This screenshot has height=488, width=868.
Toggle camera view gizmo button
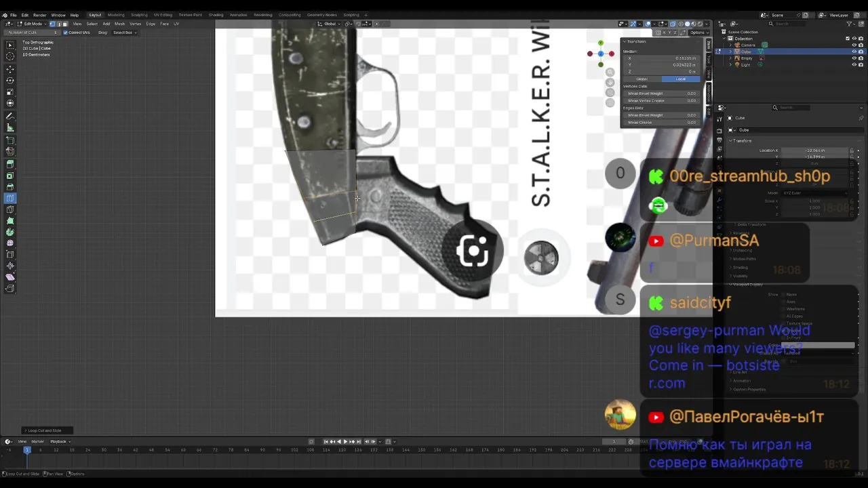(610, 92)
